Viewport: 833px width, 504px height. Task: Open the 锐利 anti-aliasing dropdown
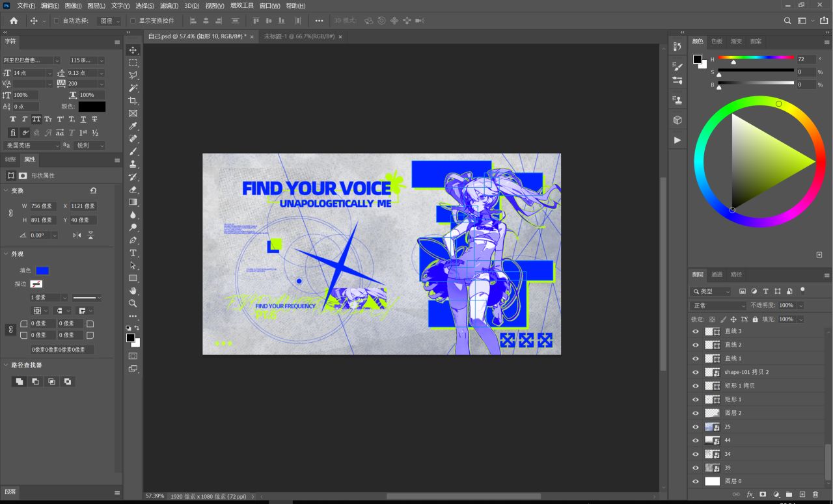tap(89, 146)
